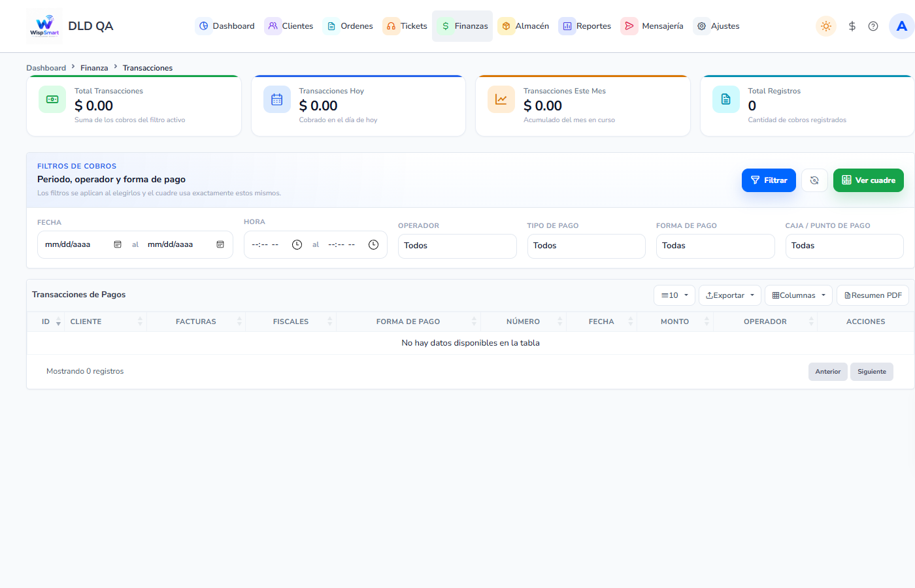Image resolution: width=915 pixels, height=588 pixels.
Task: Open the user avatar A menu
Action: tap(902, 26)
